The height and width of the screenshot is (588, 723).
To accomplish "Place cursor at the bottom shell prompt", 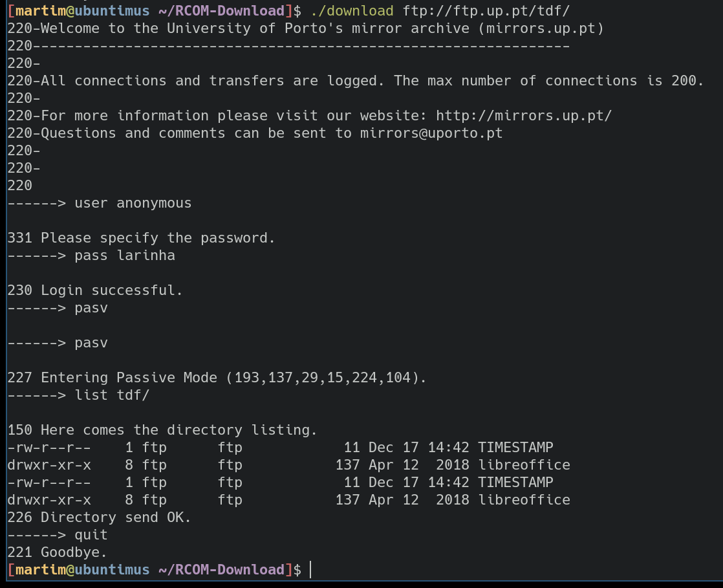I will pyautogui.click(x=311, y=569).
